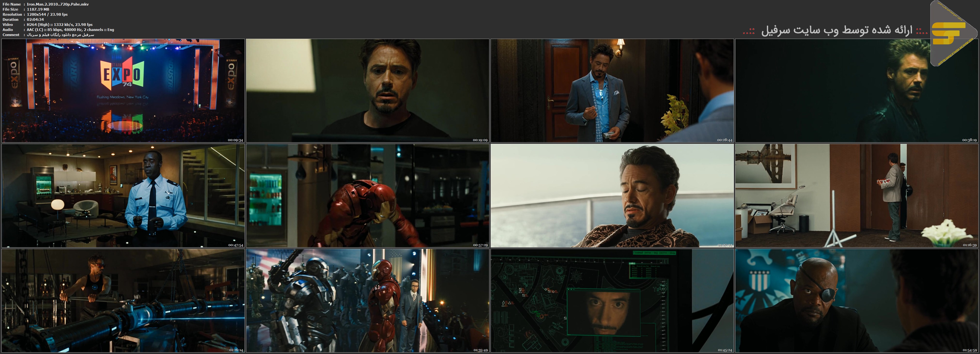Screen dimensions: 980x354
Task: Open thumbnail of man with closed eyes by the sea
Action: coord(612,196)
